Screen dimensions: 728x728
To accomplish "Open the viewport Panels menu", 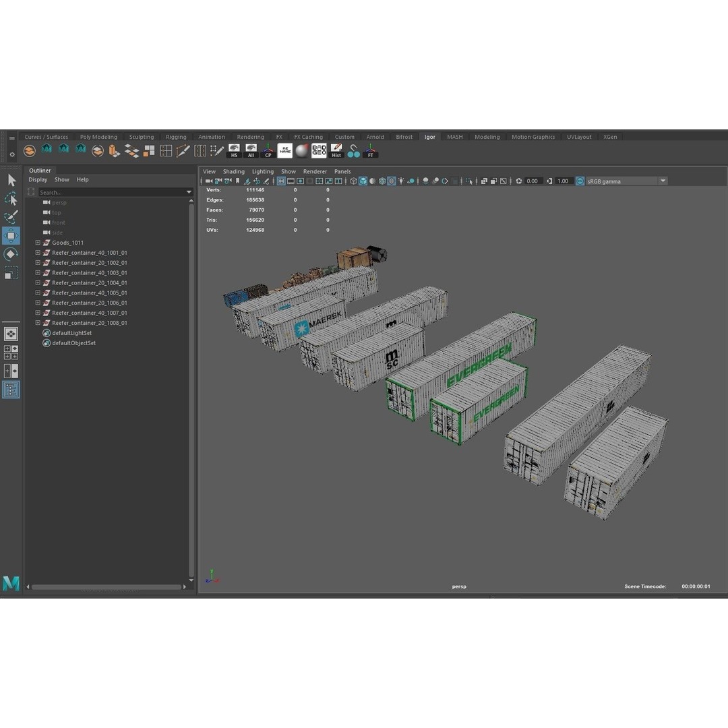I will tap(342, 171).
